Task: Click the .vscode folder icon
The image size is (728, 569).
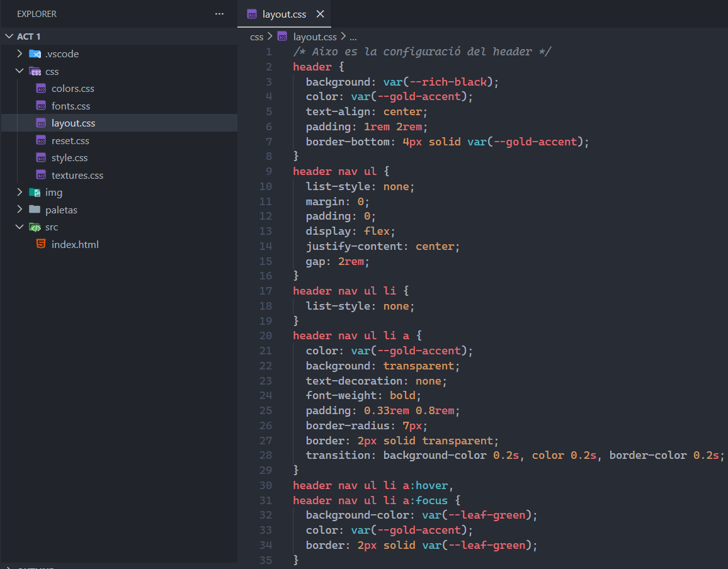Action: [x=35, y=54]
